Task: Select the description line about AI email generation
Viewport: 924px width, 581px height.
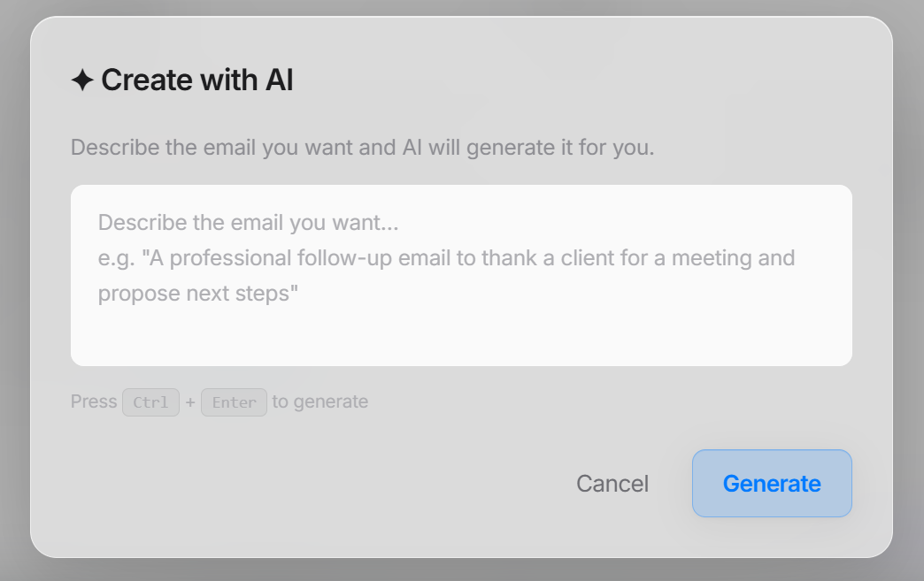Action: click(x=362, y=147)
